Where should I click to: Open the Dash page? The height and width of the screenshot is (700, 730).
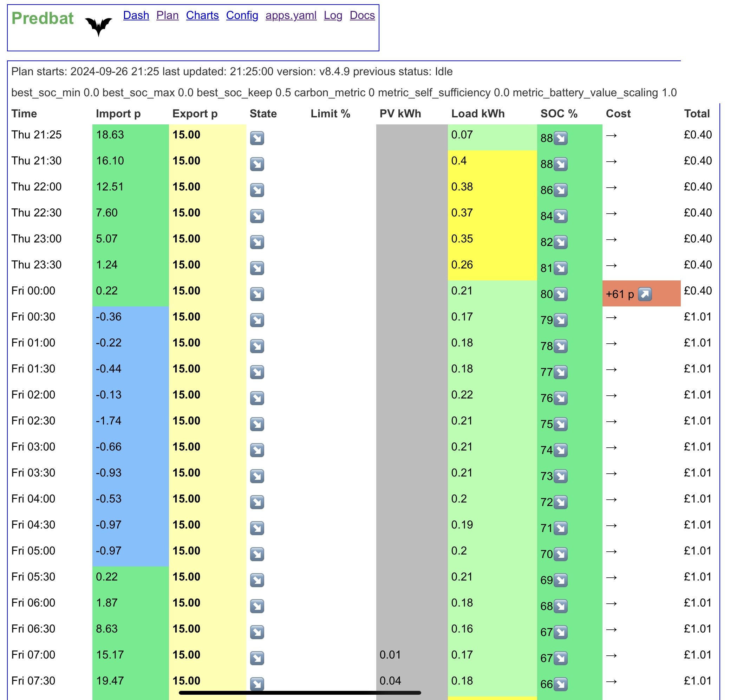click(x=136, y=15)
